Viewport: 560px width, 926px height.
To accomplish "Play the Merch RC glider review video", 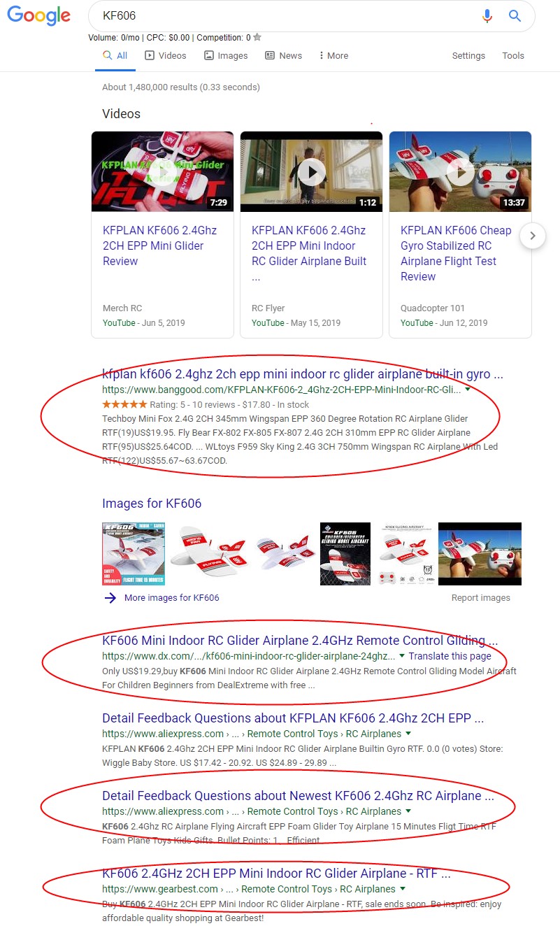I will 163,171.
